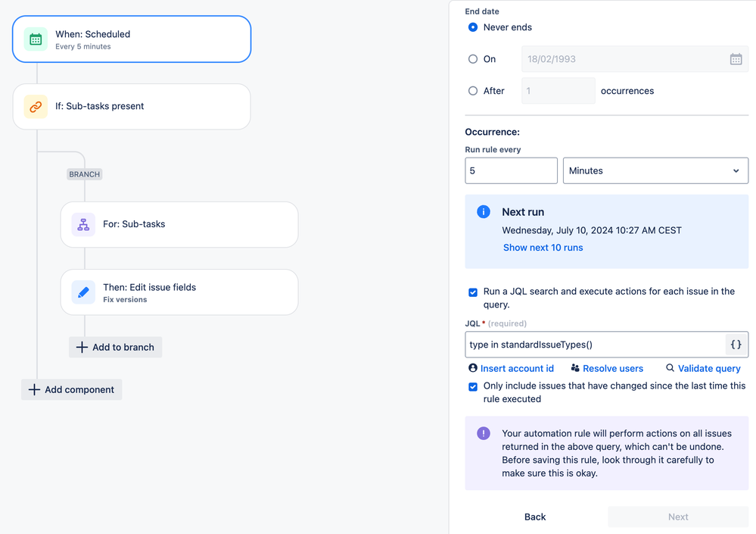Open the End date calendar picker icon
756x534 pixels.
click(x=736, y=59)
